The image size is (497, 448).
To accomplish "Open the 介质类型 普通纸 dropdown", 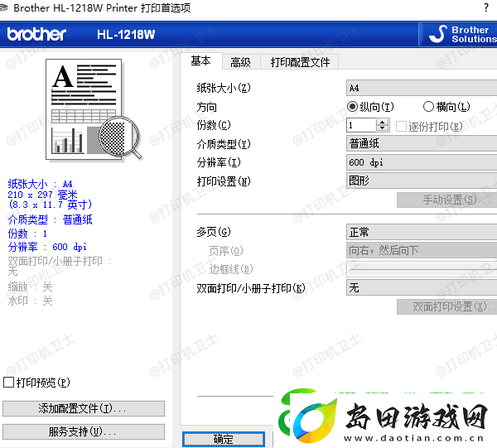I will point(422,143).
